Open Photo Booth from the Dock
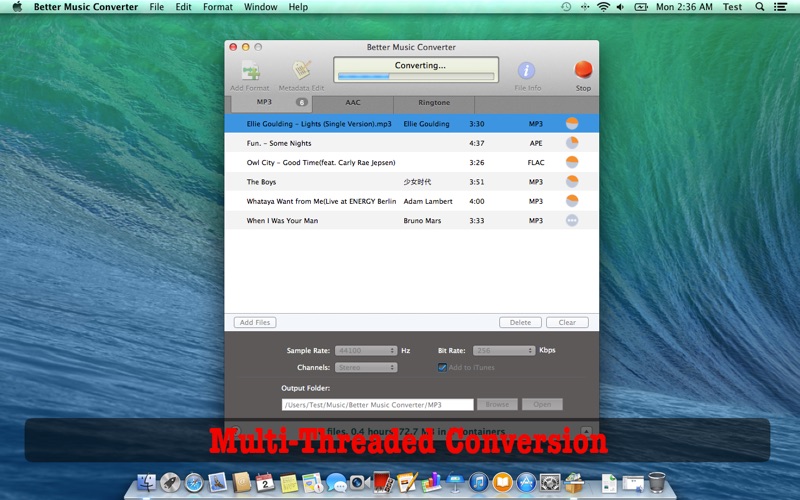 coord(383,482)
